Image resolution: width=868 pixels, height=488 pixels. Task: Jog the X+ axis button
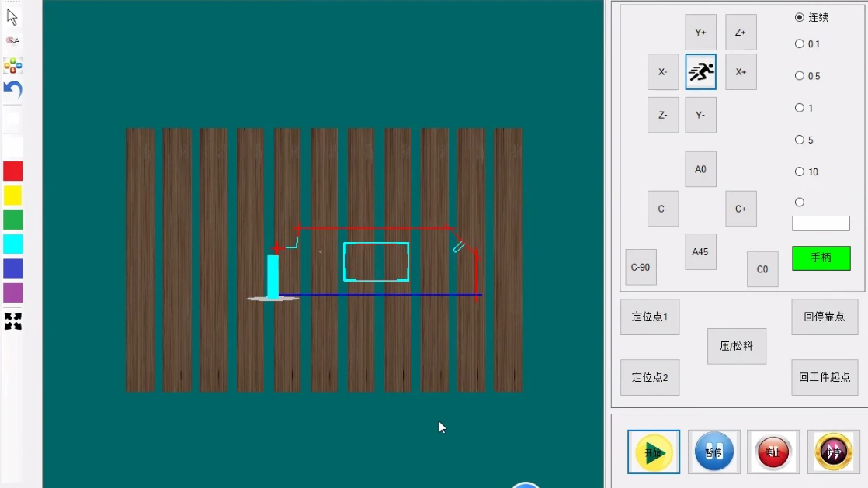coord(741,72)
